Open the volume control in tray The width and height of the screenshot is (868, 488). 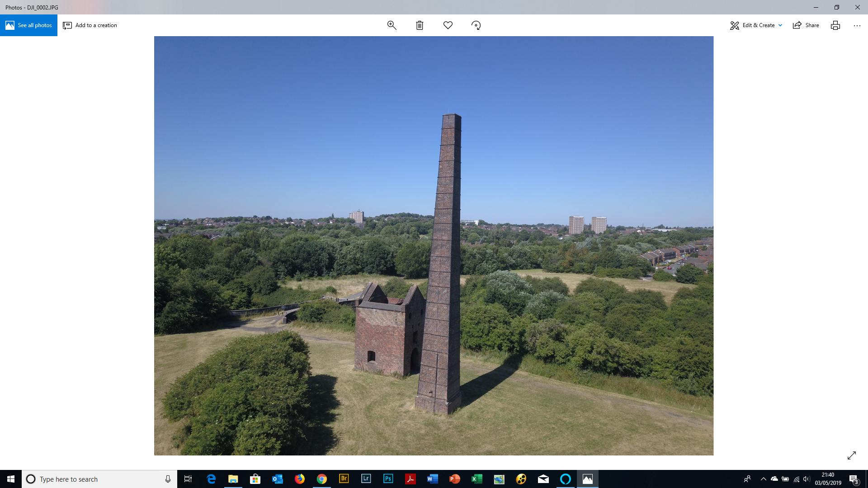[807, 479]
